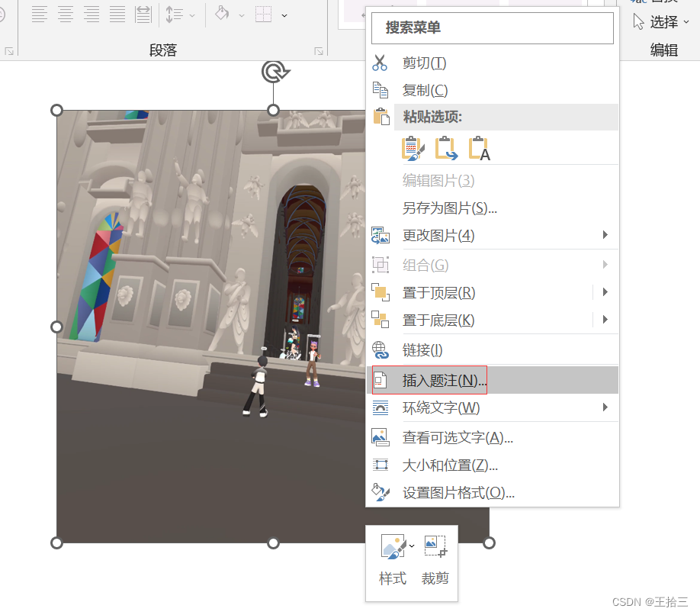Choose 剪切(T) from the context menu
700x615 pixels.
[x=493, y=63]
